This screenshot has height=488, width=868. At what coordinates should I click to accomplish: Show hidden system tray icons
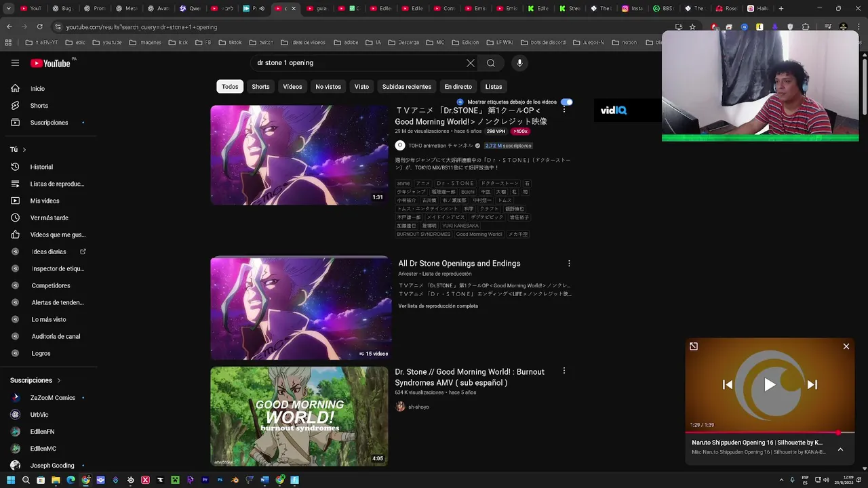click(781, 480)
